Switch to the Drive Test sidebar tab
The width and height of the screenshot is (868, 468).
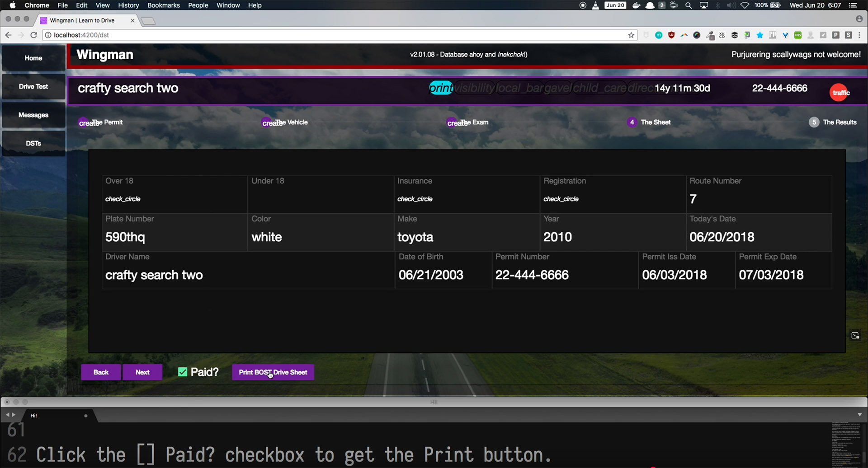coord(33,86)
